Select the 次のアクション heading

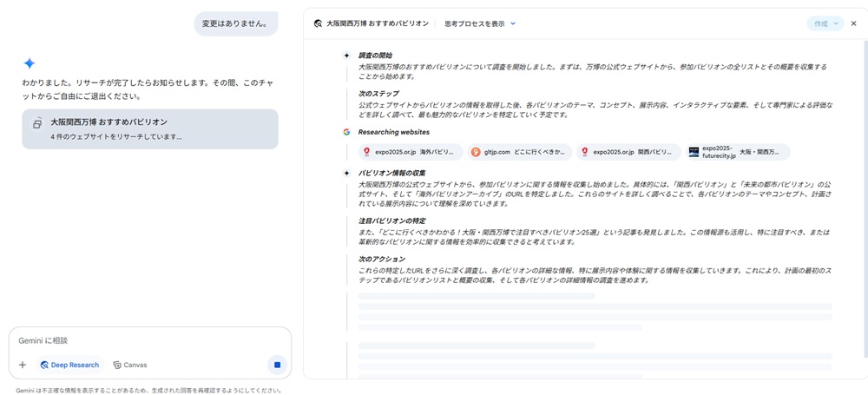pos(382,259)
